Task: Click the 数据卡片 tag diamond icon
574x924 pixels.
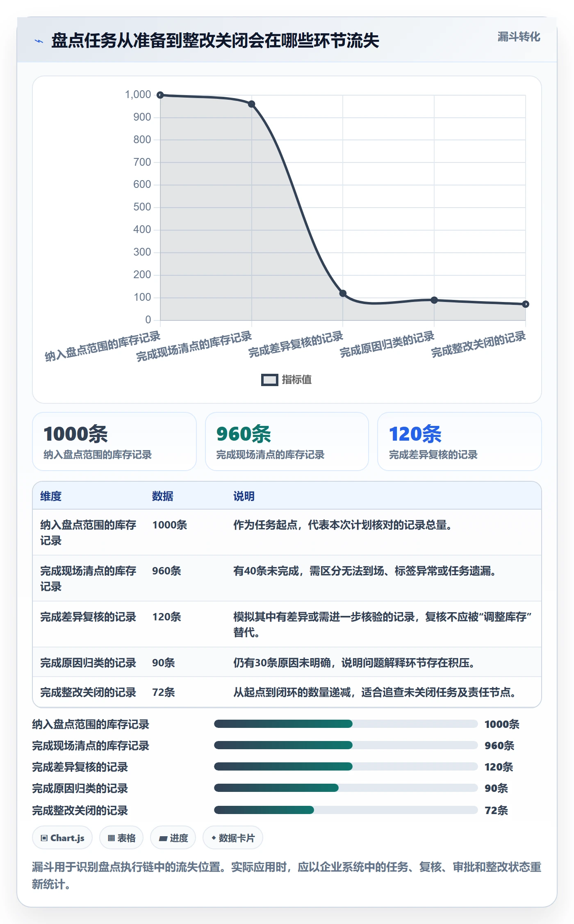Action: (x=214, y=838)
